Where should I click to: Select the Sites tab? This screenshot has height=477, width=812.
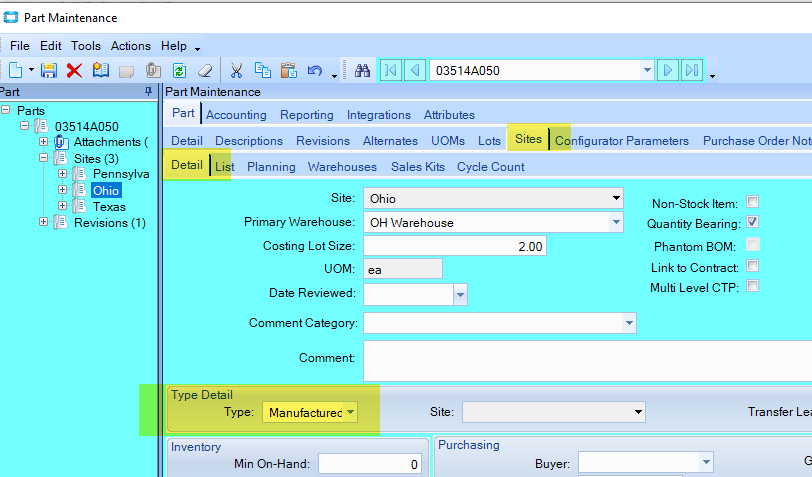coord(528,138)
